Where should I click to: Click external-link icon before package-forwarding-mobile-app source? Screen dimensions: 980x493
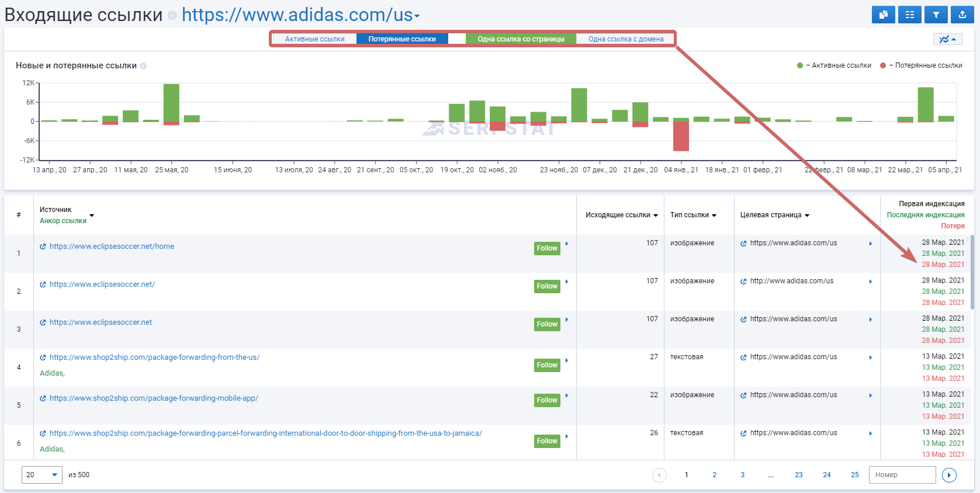pyautogui.click(x=43, y=398)
